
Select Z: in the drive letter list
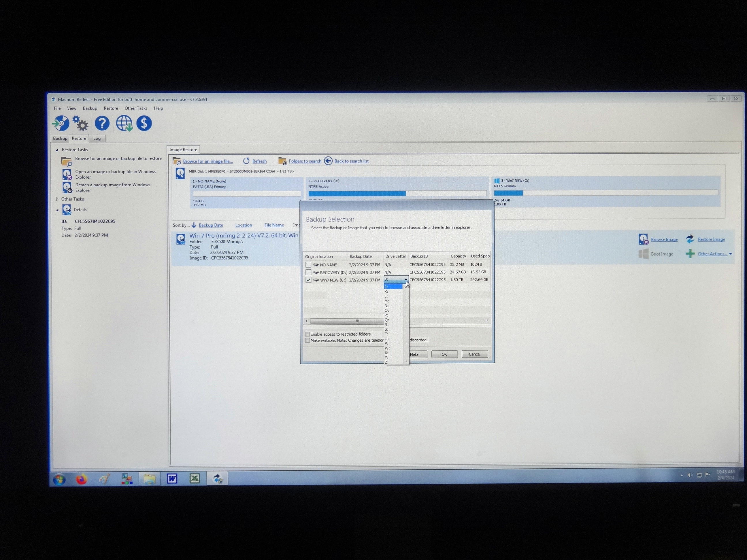click(x=393, y=362)
